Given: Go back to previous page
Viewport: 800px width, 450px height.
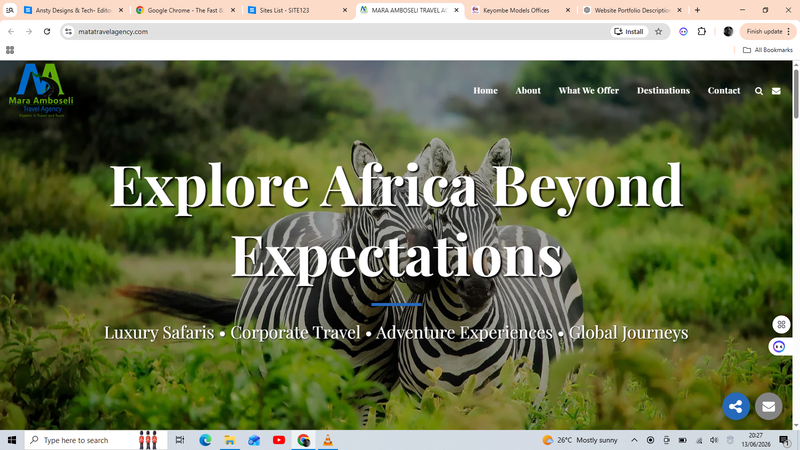Looking at the screenshot, I should pyautogui.click(x=11, y=32).
